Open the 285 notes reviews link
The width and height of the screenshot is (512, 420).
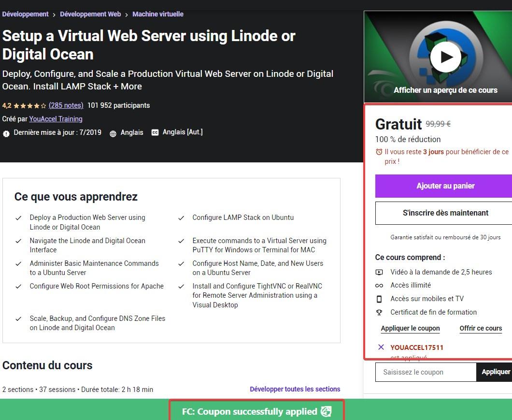[66, 105]
